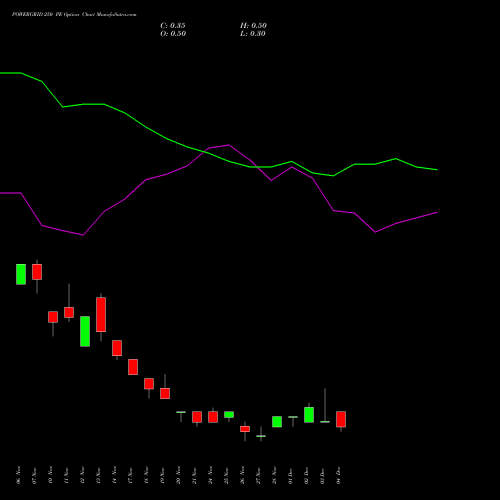
Task: Select the red candlestick for 18 Nov
Action: click(x=149, y=384)
